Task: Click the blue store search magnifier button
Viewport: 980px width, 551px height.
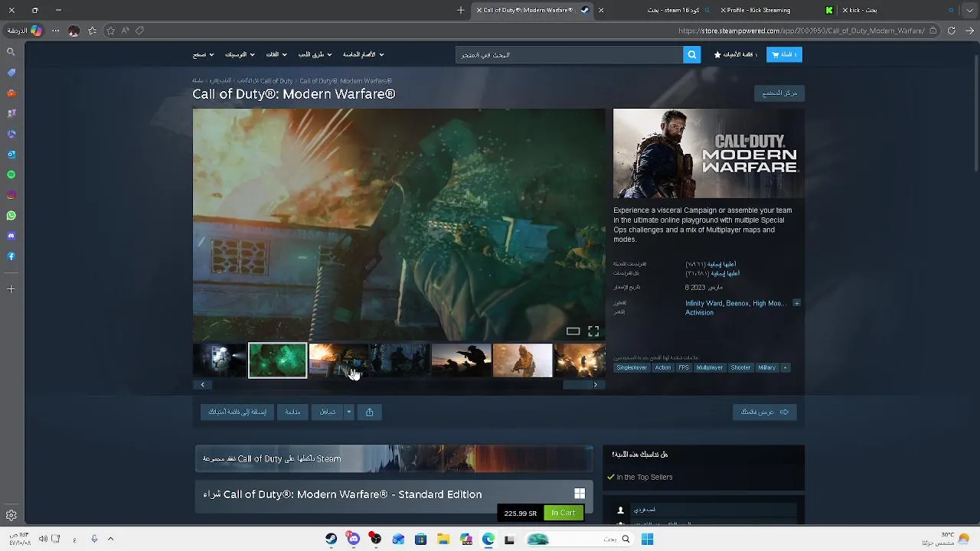Action: [691, 54]
